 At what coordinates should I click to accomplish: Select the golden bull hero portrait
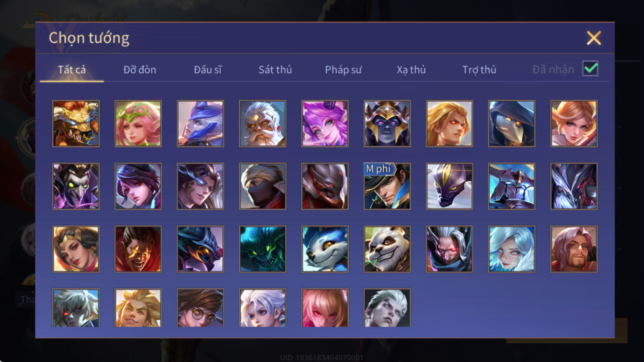76,123
